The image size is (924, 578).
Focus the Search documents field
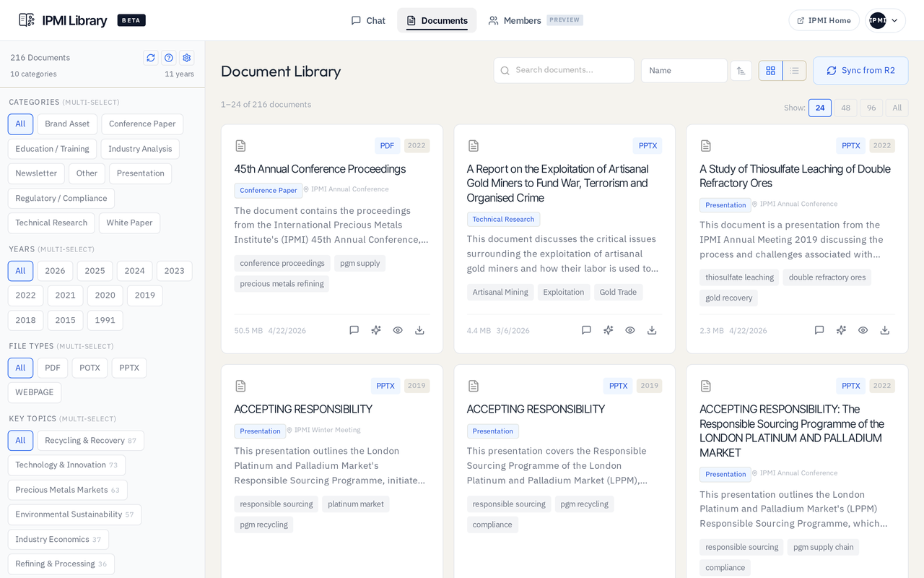tap(564, 71)
